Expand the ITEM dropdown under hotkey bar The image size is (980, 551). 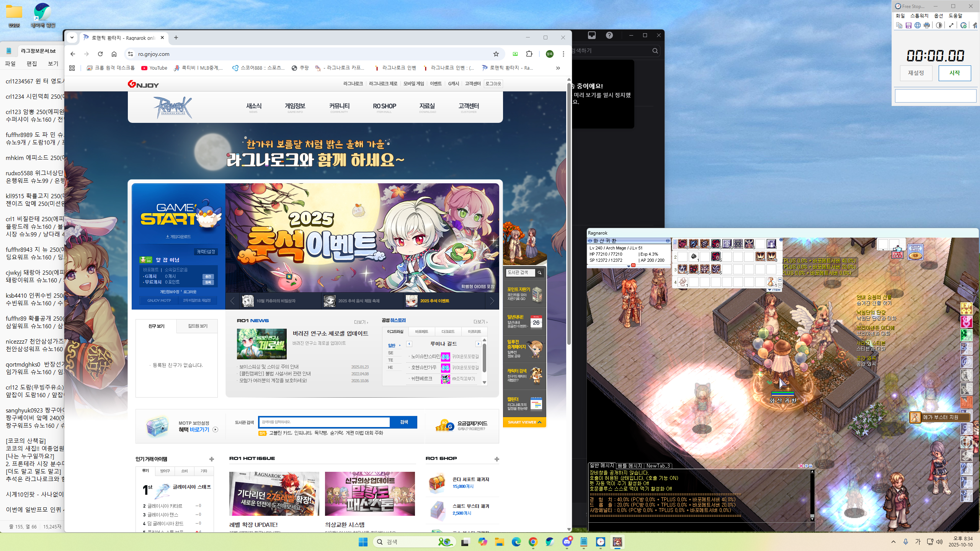[x=774, y=290]
